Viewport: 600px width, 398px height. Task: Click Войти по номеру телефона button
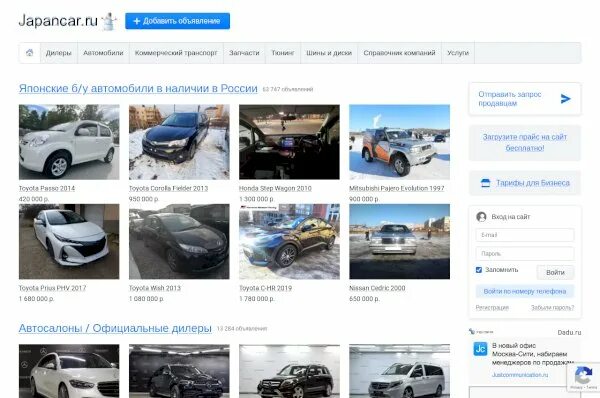pos(525,291)
